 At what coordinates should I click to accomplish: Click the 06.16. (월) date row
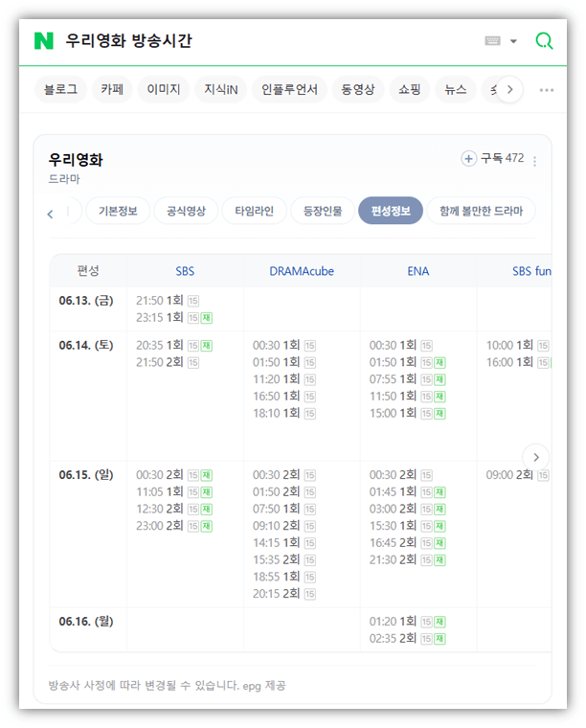point(86,622)
